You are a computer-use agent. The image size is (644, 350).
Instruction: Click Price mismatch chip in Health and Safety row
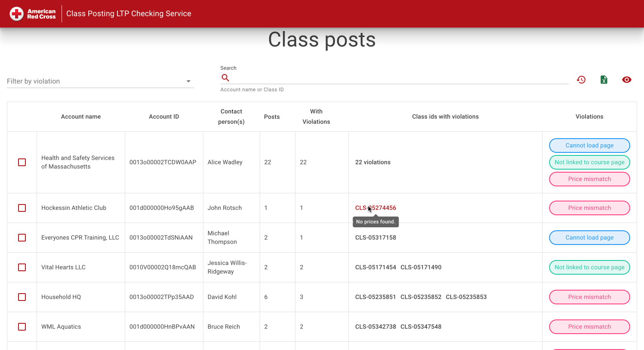click(589, 179)
